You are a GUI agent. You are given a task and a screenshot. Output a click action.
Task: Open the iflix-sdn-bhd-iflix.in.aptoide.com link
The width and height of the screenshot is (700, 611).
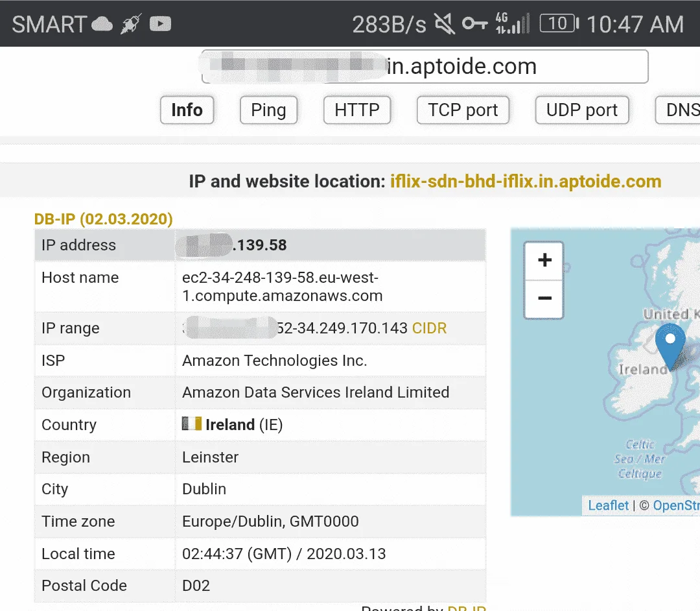[526, 182]
